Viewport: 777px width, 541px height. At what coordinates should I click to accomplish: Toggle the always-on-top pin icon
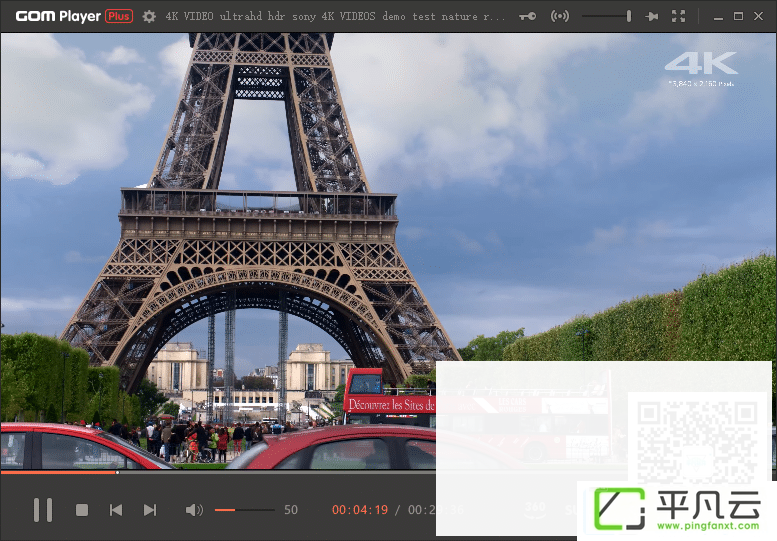click(652, 16)
